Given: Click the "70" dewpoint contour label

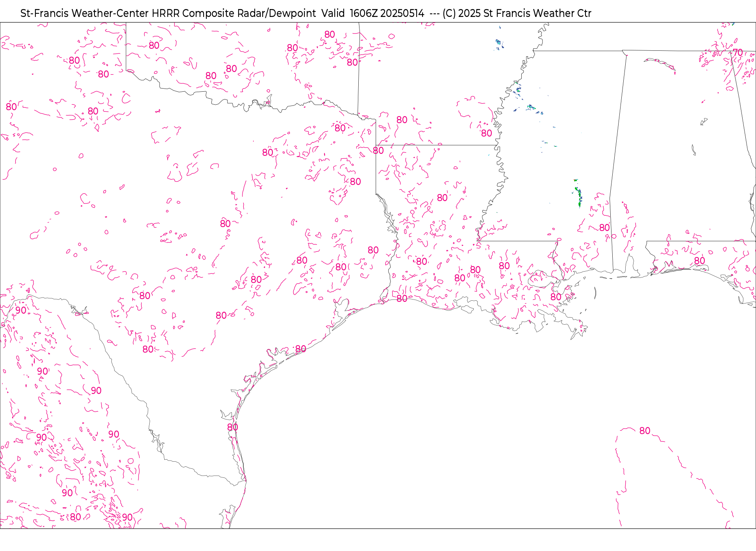Looking at the screenshot, I should coord(738,52).
